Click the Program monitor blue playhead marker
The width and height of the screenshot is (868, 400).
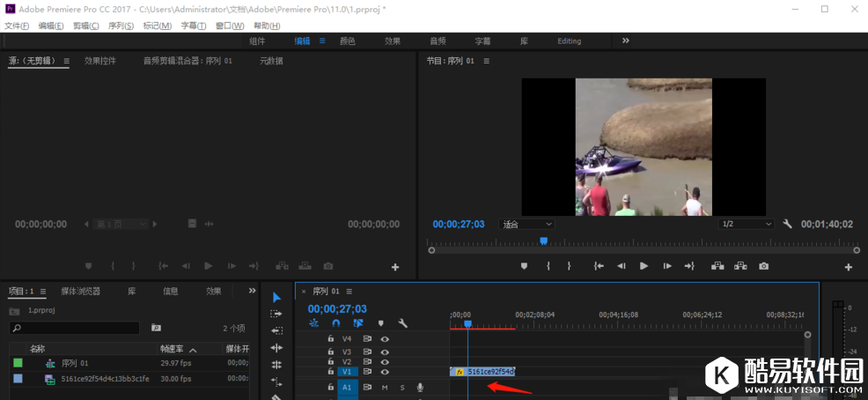(x=543, y=241)
